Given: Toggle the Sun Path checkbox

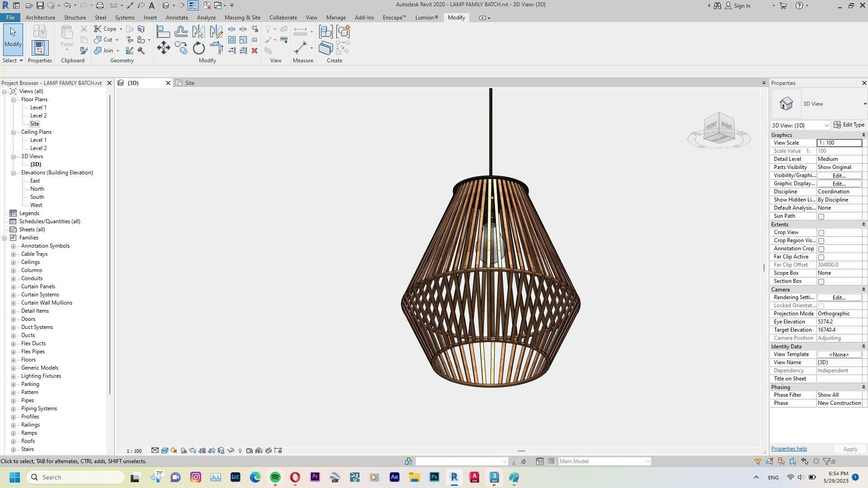Looking at the screenshot, I should point(821,216).
